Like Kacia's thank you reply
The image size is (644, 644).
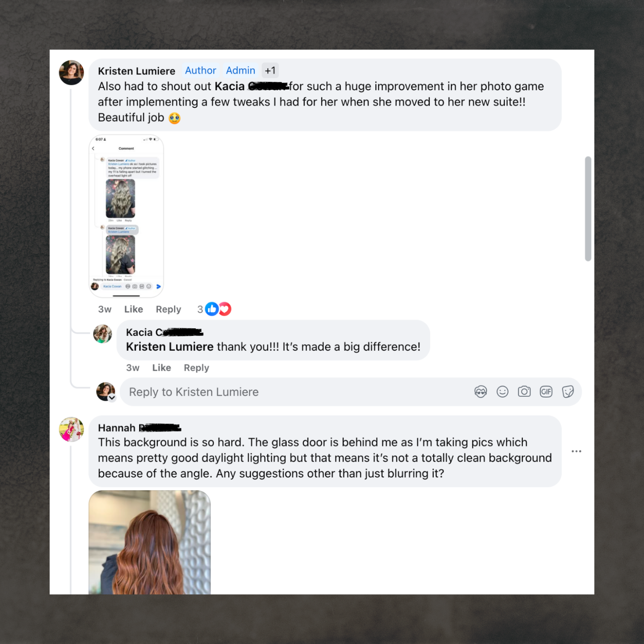[161, 368]
